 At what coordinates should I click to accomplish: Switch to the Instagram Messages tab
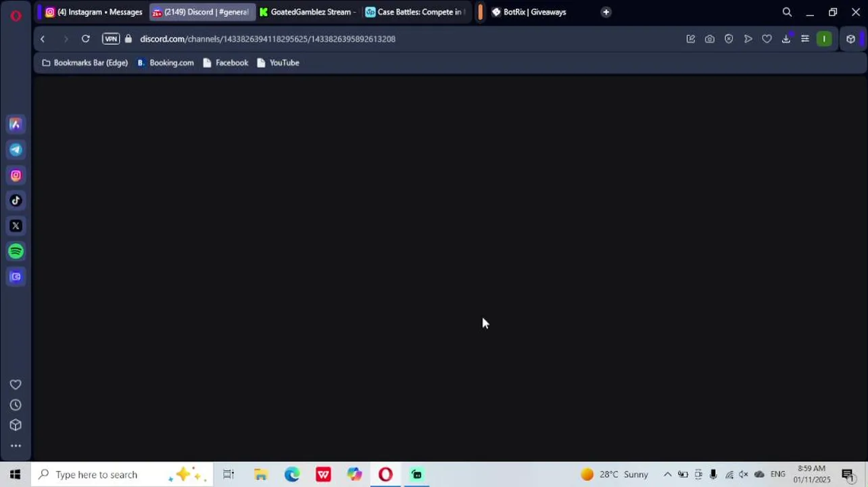[94, 12]
